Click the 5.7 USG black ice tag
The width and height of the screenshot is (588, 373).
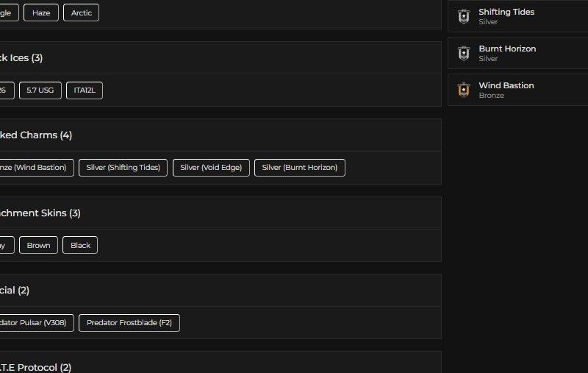[x=40, y=90]
